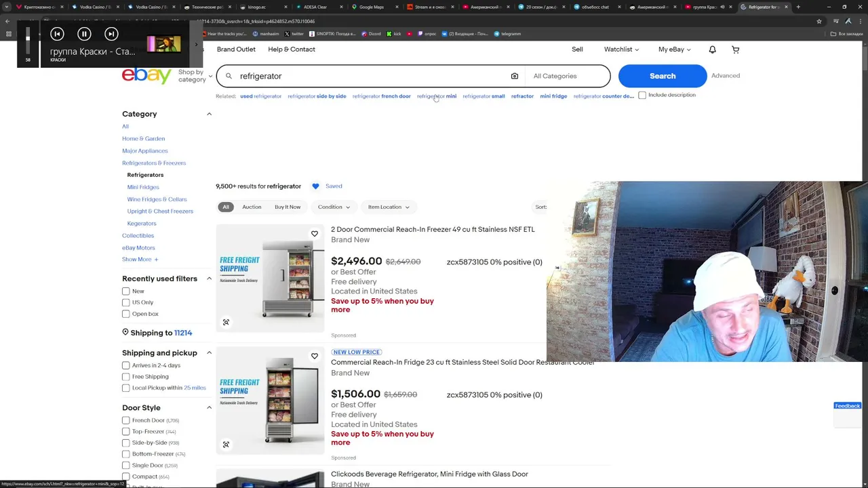Add the Commercial Reach-In Fridge to watchlist
This screenshot has height=488, width=868.
[x=315, y=356]
